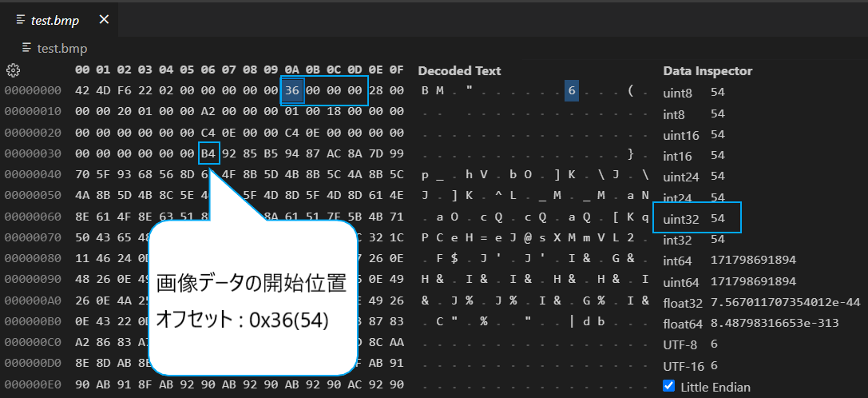
Task: Select byte F6 in row 00000000
Action: [x=124, y=90]
